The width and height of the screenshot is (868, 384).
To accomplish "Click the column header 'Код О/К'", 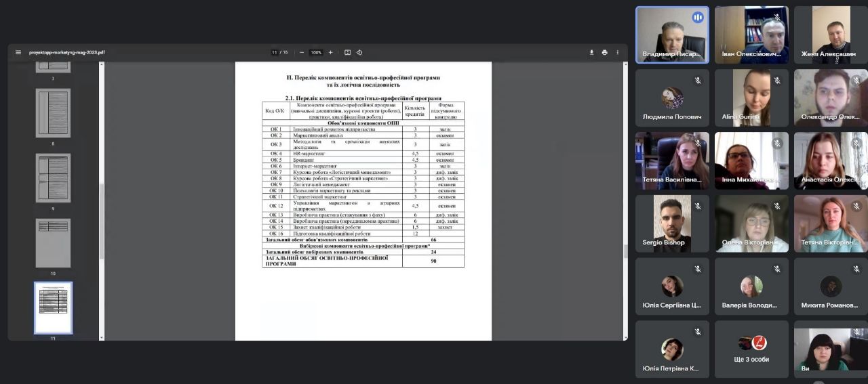I will 276,110.
